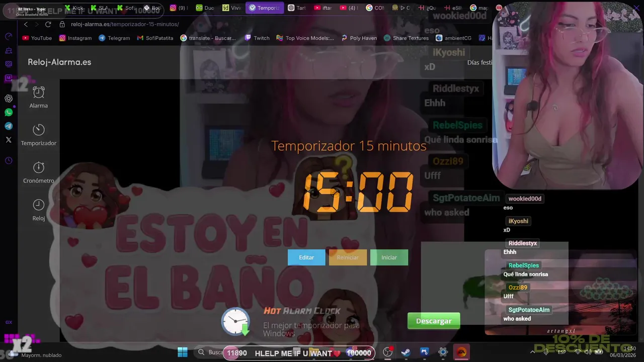Click the GX logo in the sidebar
Image resolution: width=644 pixels, height=362 pixels.
(9, 322)
